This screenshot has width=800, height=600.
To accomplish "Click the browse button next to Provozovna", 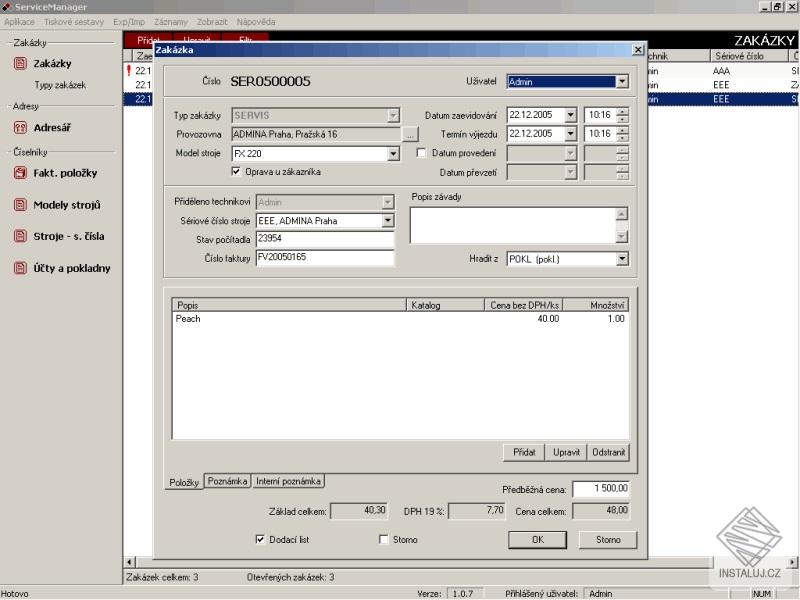I will coord(410,135).
